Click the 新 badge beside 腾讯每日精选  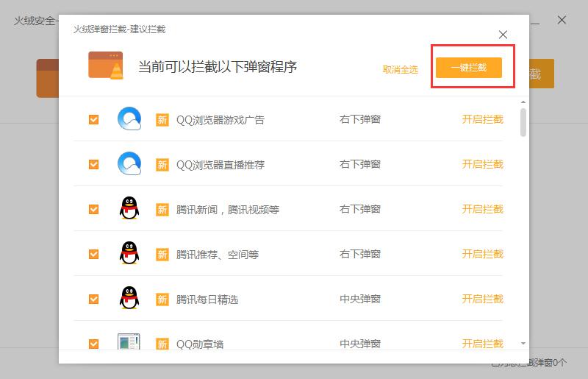(162, 300)
